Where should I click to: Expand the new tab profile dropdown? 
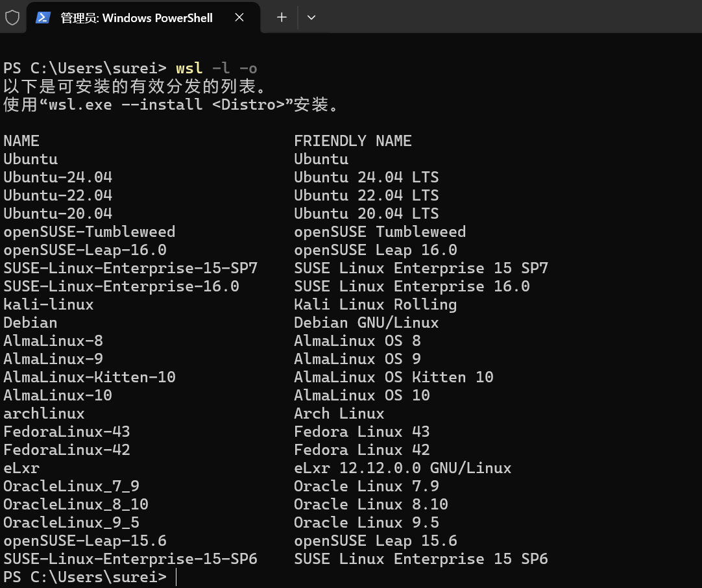click(x=311, y=18)
